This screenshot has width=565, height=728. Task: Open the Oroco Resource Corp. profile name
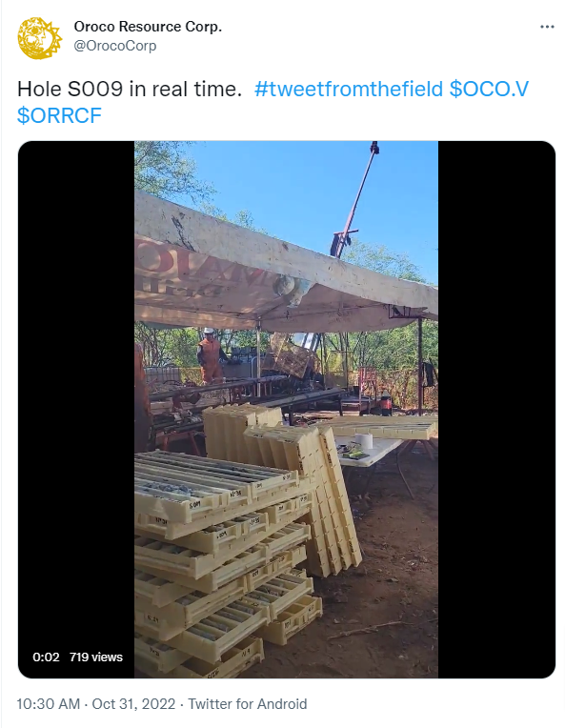tap(148, 27)
